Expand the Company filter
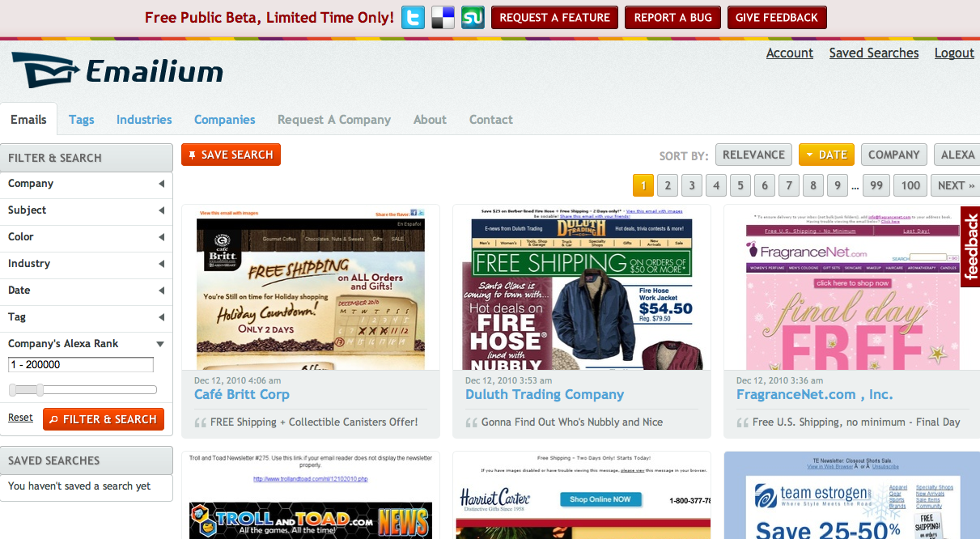The image size is (980, 539). click(x=87, y=184)
